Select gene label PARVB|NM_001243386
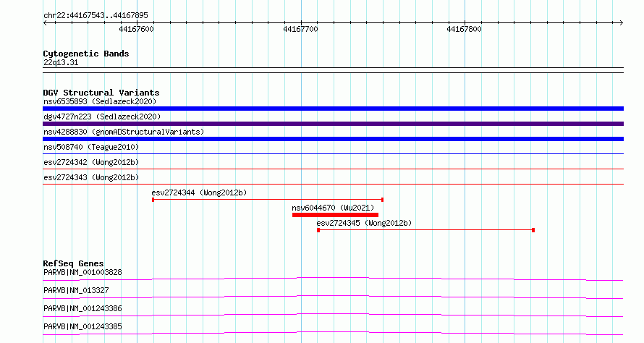 (x=82, y=308)
